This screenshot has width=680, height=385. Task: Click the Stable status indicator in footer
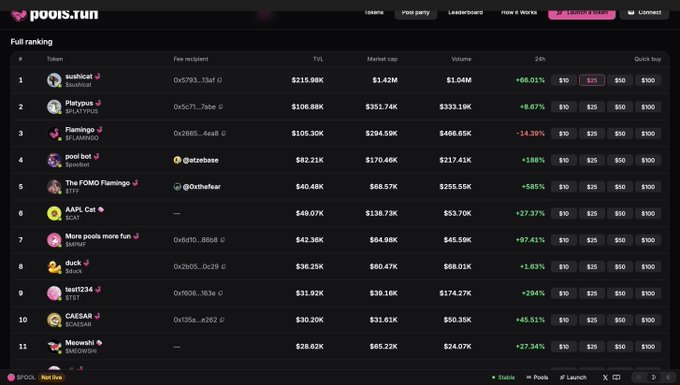click(503, 378)
